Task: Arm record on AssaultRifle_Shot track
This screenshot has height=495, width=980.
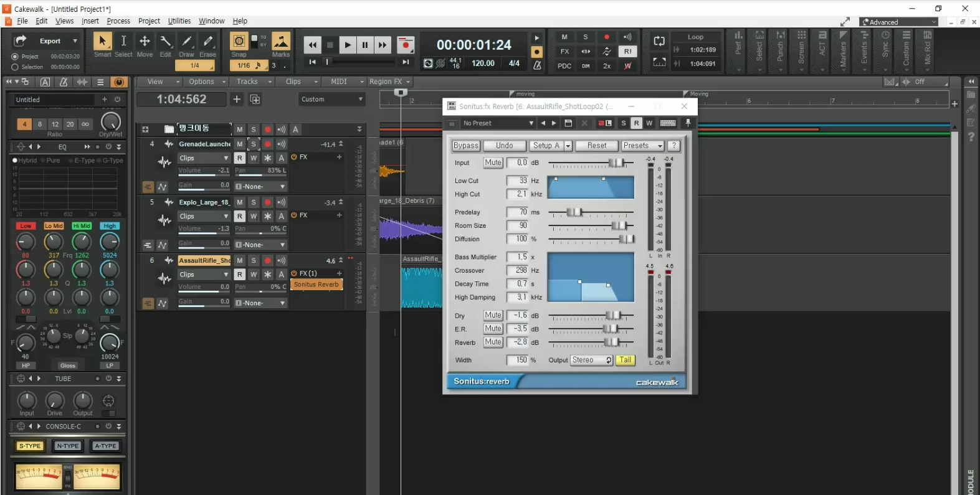Action: (267, 260)
